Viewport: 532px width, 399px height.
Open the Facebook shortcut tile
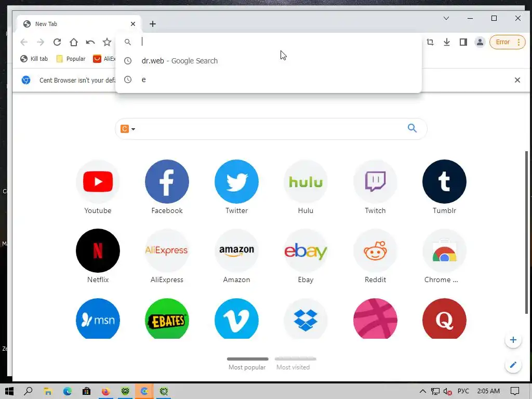tap(167, 181)
